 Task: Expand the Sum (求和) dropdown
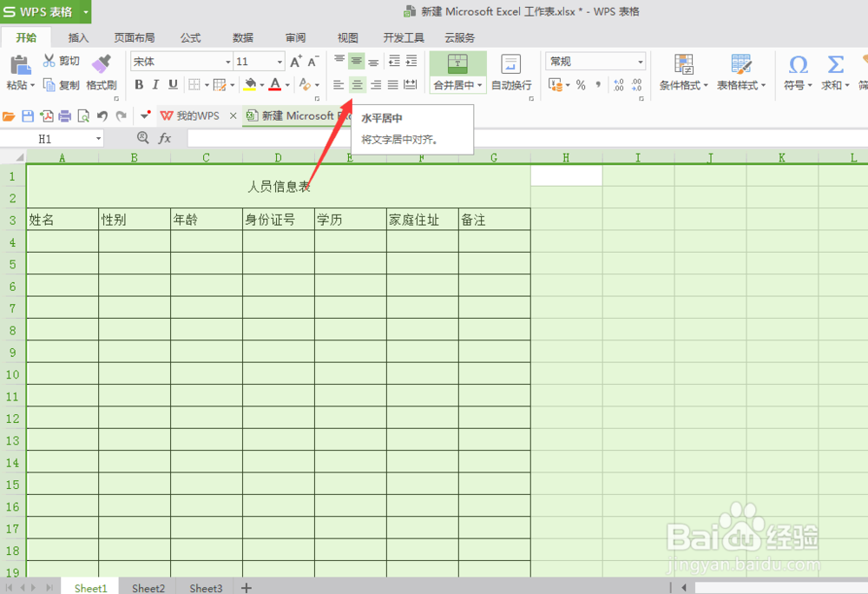click(x=847, y=85)
